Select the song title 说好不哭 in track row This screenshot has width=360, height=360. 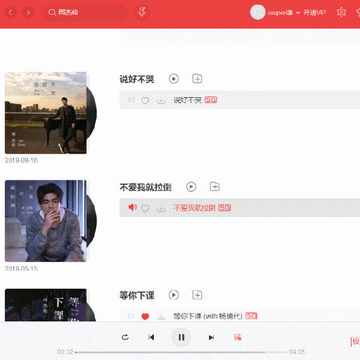(x=187, y=100)
